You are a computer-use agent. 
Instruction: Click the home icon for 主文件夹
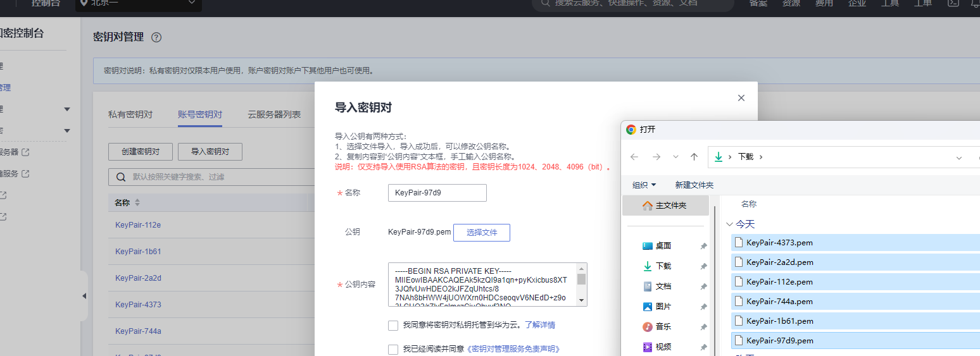(648, 206)
